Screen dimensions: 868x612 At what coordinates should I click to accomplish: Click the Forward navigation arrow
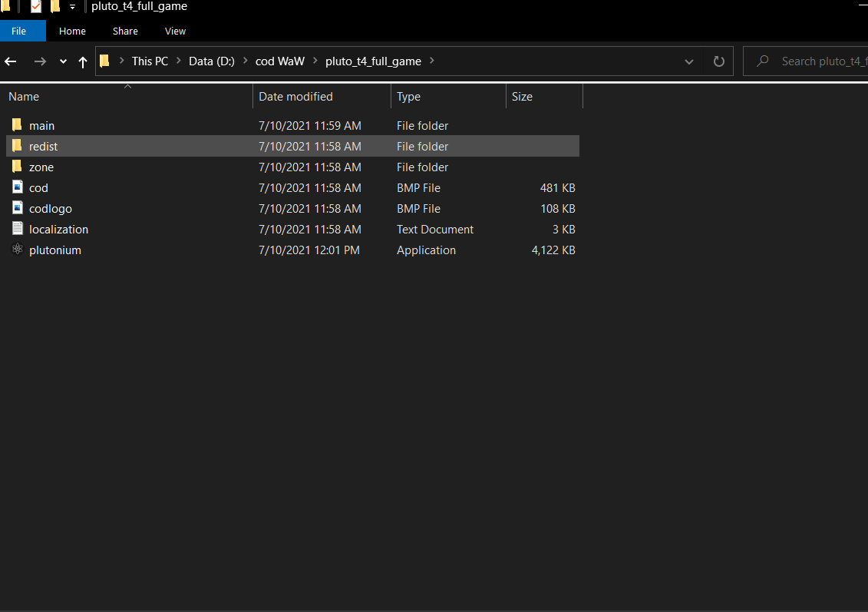(40, 61)
